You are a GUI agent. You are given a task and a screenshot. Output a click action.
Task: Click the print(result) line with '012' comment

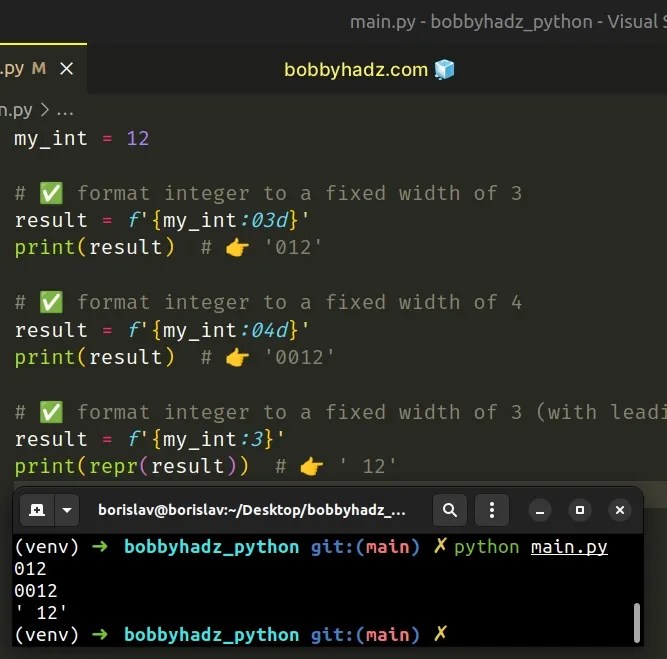pyautogui.click(x=168, y=248)
